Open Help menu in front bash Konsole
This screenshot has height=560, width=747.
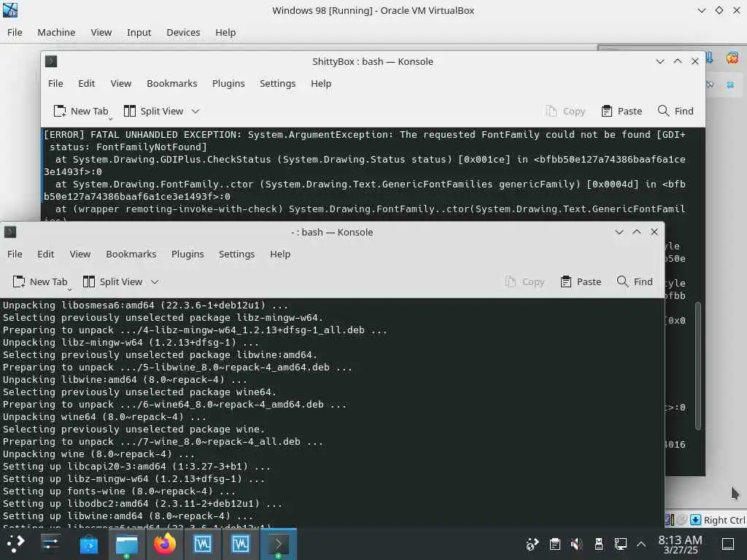pyautogui.click(x=280, y=254)
